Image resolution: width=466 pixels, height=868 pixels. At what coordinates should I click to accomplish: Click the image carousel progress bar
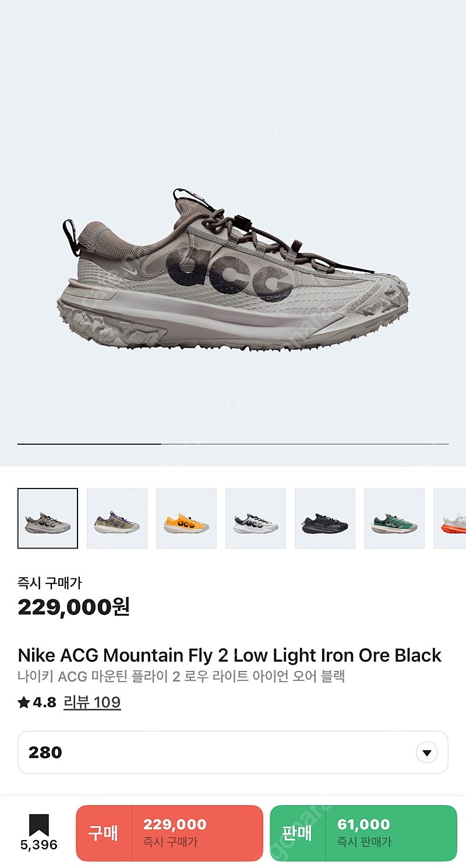pyautogui.click(x=233, y=444)
